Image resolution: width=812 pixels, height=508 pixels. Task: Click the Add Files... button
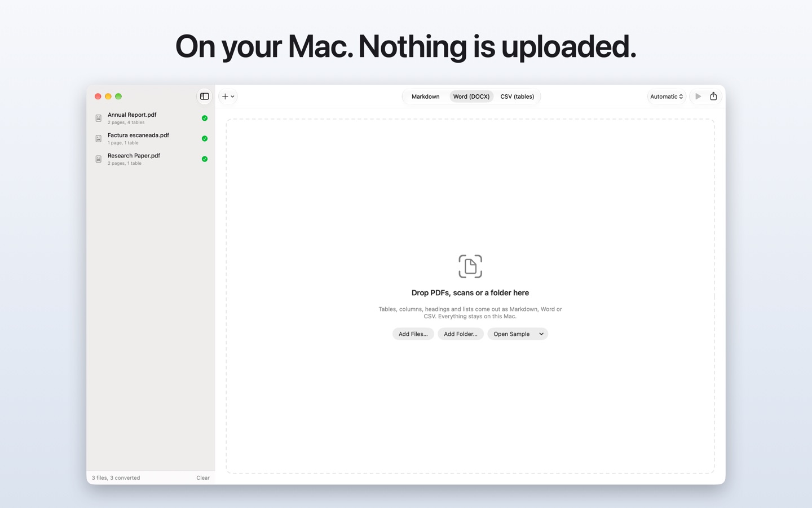413,334
